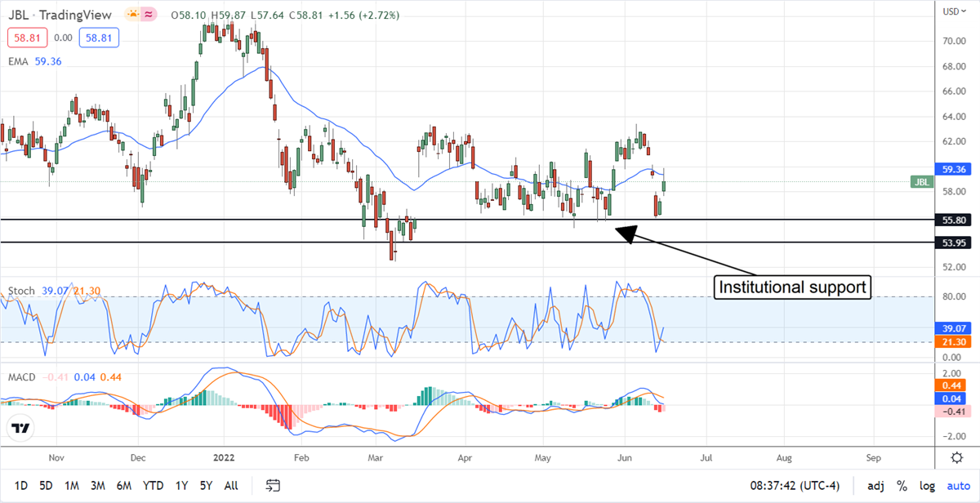Click the Nov label on time axis
This screenshot has height=503, width=980.
56,458
